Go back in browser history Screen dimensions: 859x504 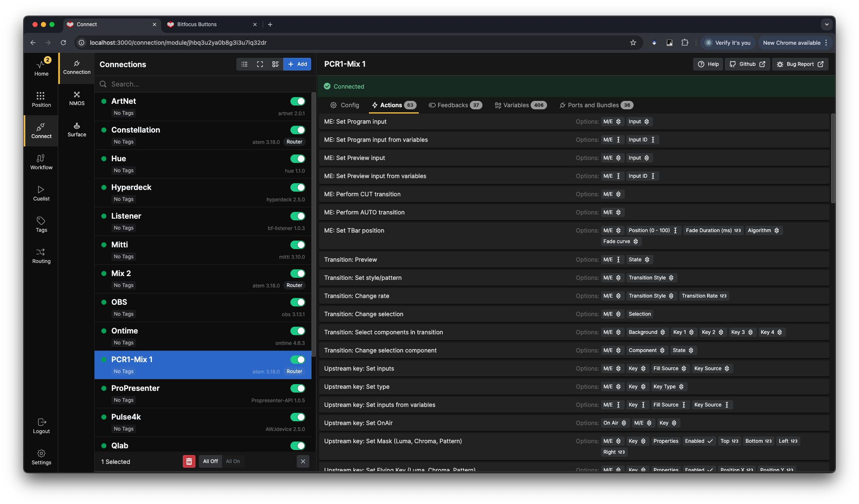tap(33, 43)
